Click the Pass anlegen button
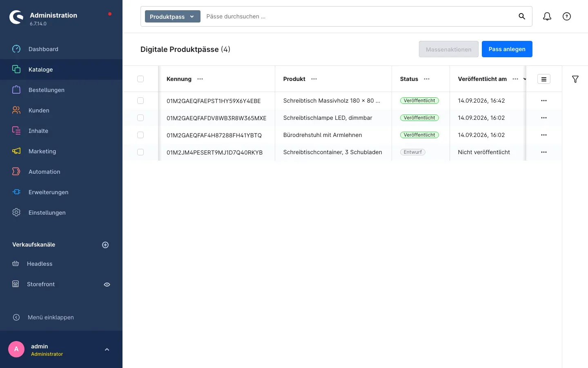The height and width of the screenshot is (368, 588). coord(507,49)
